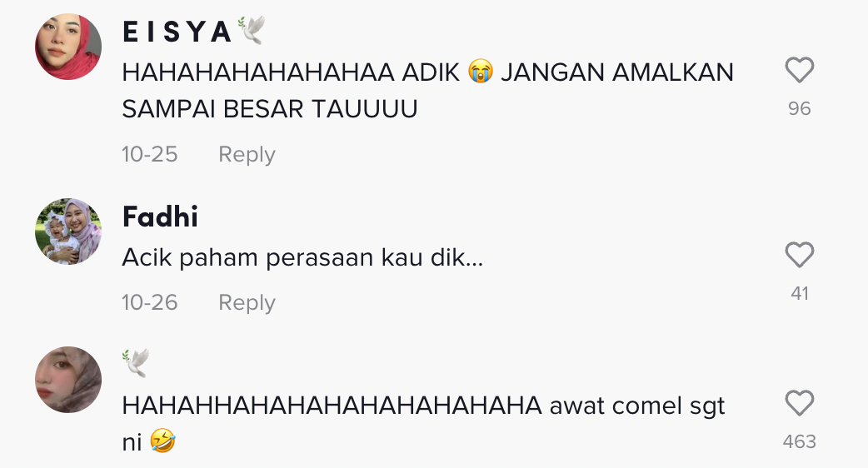Reply to EISYA's comment
This screenshot has width=868, height=468.
tap(247, 154)
